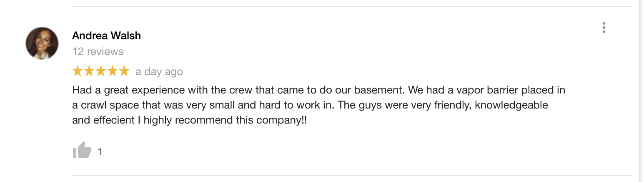This screenshot has width=644, height=182.
Task: Click the second star of rating
Action: [x=89, y=71]
